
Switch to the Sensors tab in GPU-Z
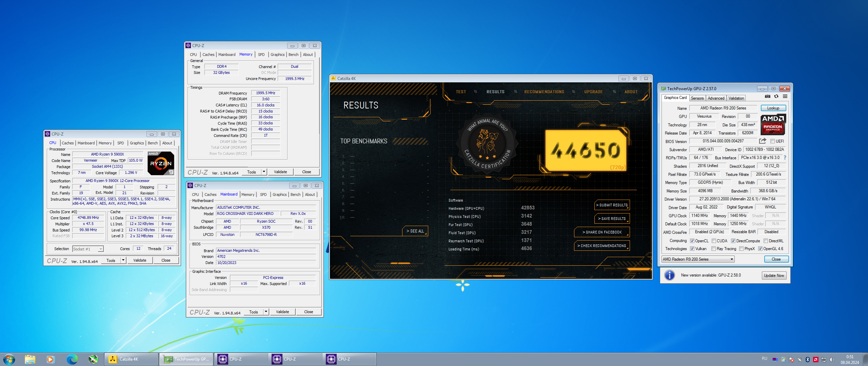pyautogui.click(x=697, y=98)
